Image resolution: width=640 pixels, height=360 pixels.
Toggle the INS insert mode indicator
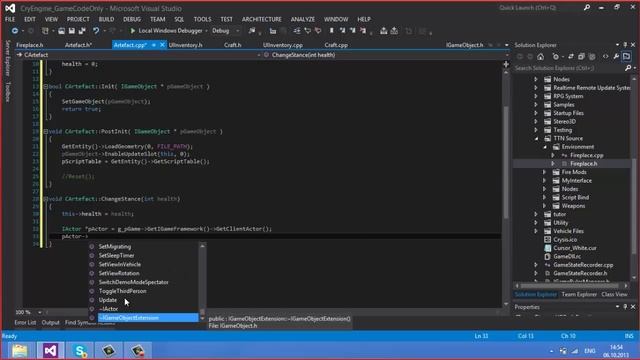(629, 336)
